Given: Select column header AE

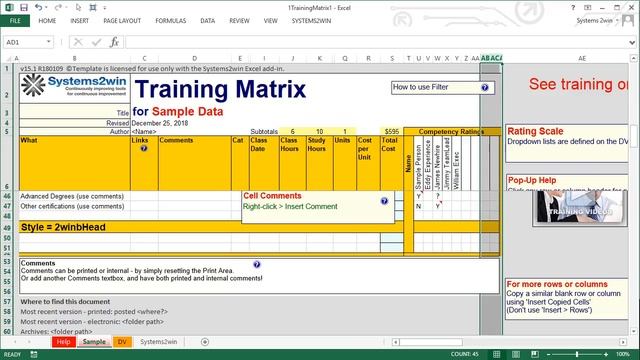Looking at the screenshot, I should point(582,58).
